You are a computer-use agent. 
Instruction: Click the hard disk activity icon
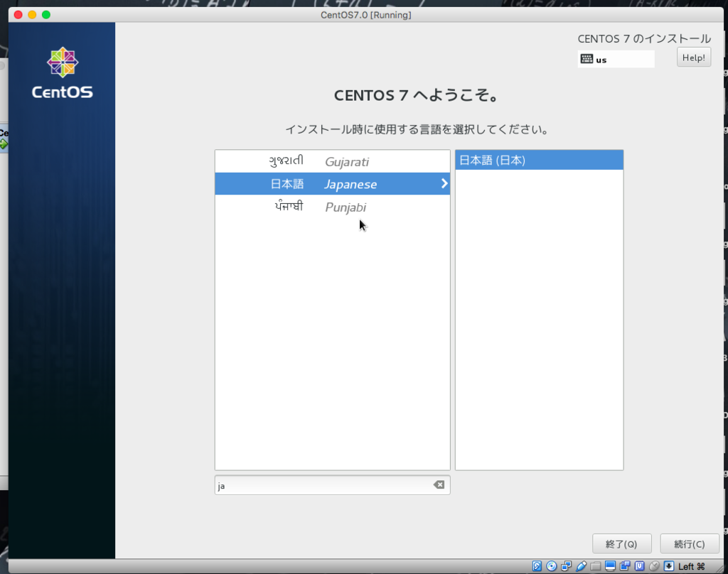[537, 566]
